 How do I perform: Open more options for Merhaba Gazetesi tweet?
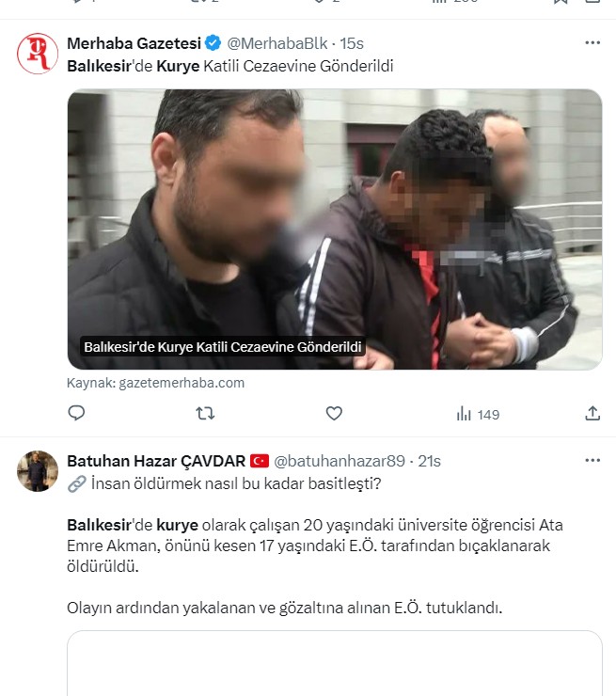pyautogui.click(x=592, y=42)
